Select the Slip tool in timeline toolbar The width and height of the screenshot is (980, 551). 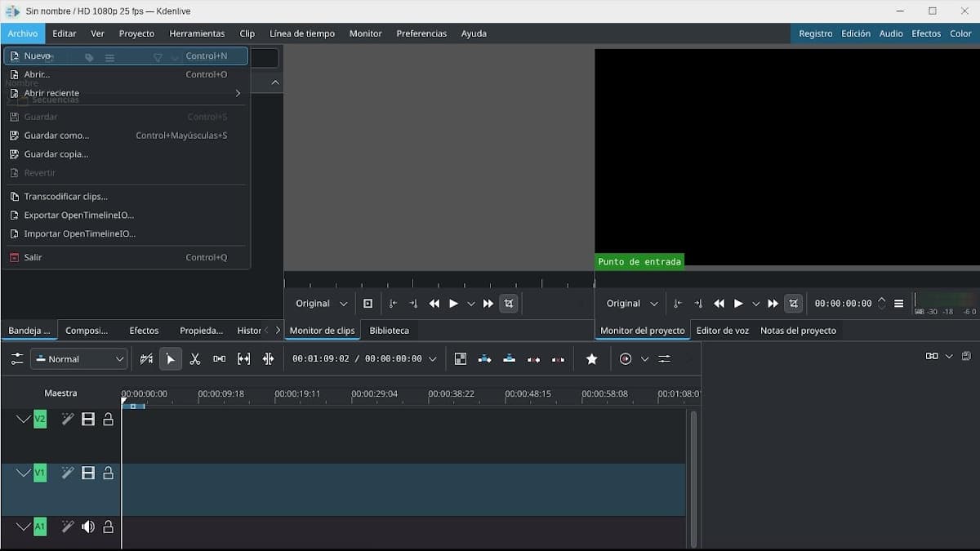pyautogui.click(x=244, y=359)
